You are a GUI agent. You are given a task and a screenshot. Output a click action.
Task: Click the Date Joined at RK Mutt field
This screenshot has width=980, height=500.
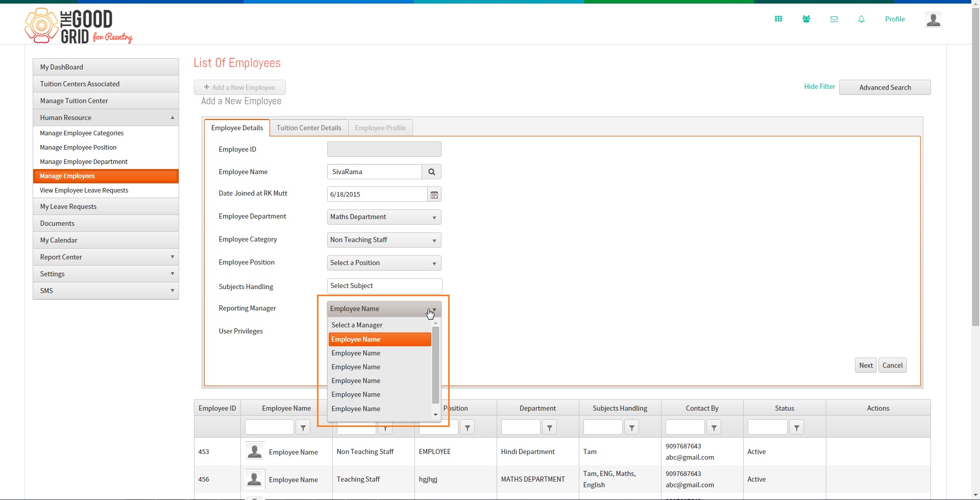coord(377,195)
